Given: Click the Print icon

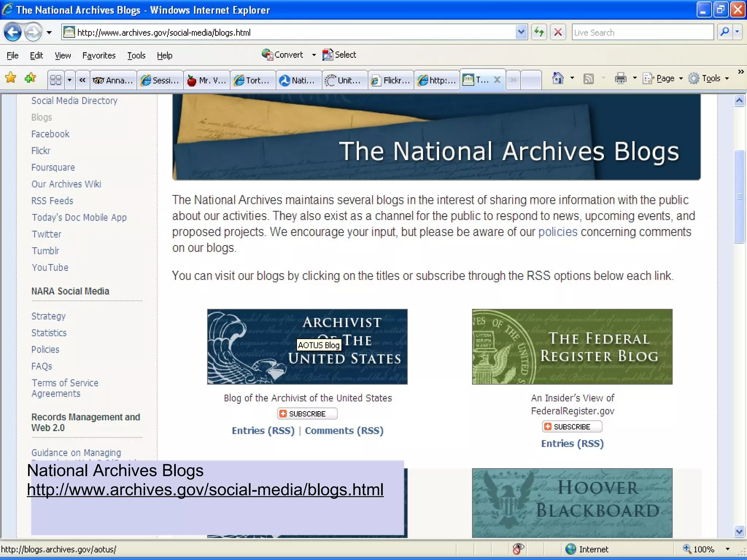Looking at the screenshot, I should tap(620, 78).
